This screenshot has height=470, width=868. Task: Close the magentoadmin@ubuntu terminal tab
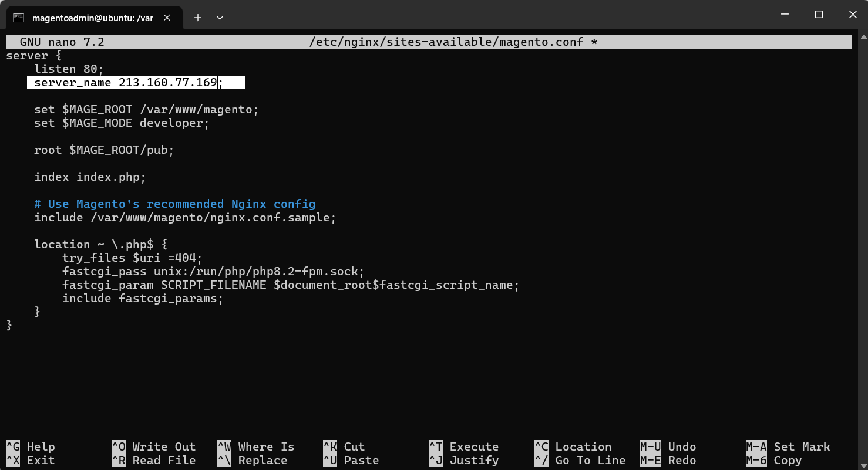(x=167, y=18)
